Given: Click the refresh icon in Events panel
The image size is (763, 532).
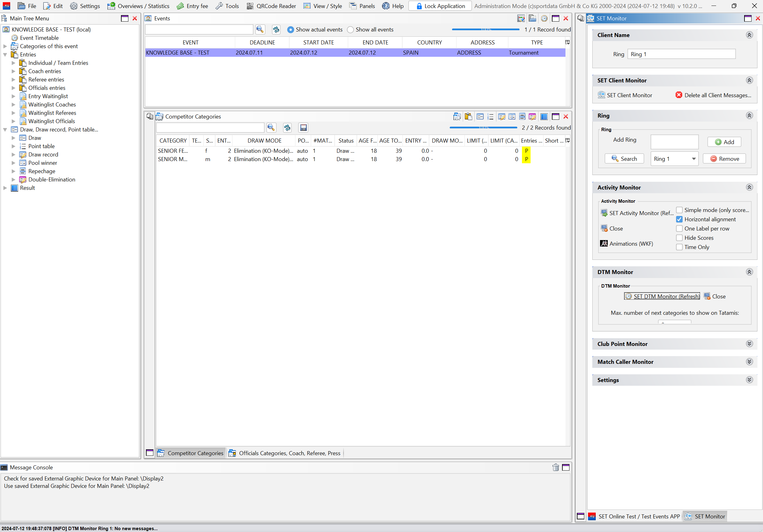Looking at the screenshot, I should tap(276, 30).
